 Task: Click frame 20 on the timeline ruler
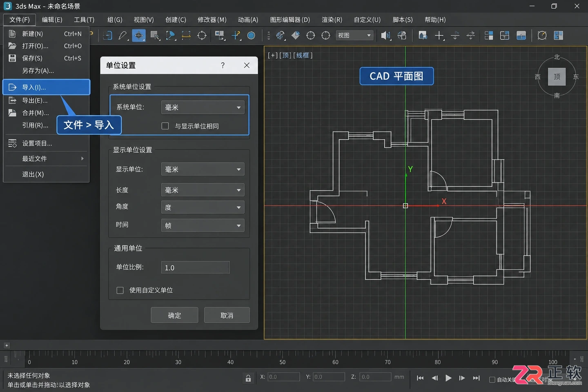(127, 362)
